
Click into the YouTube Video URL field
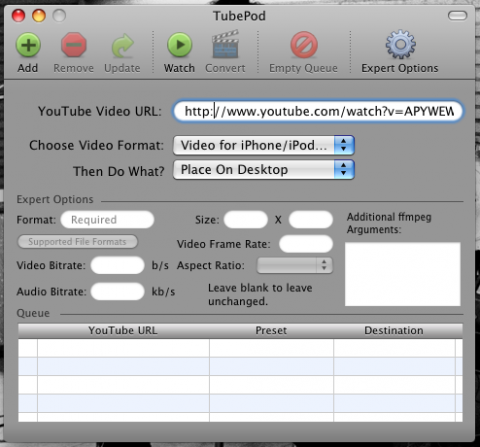[318, 111]
